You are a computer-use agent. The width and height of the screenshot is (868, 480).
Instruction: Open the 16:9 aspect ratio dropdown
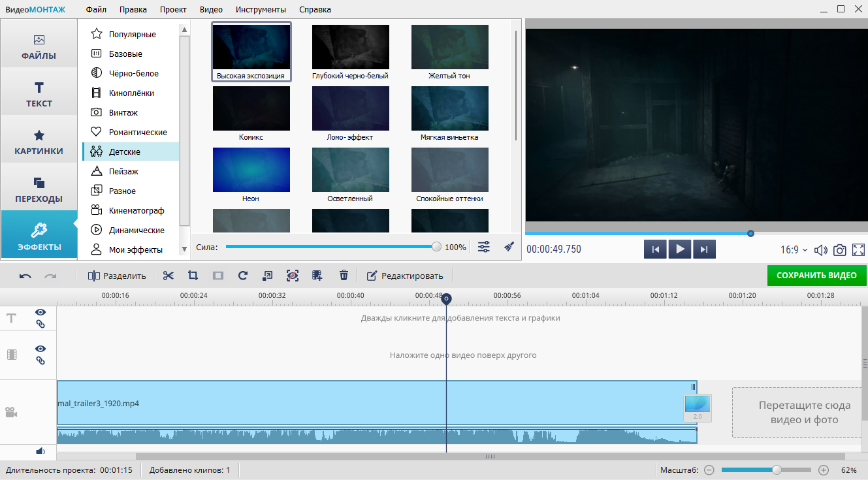(794, 249)
